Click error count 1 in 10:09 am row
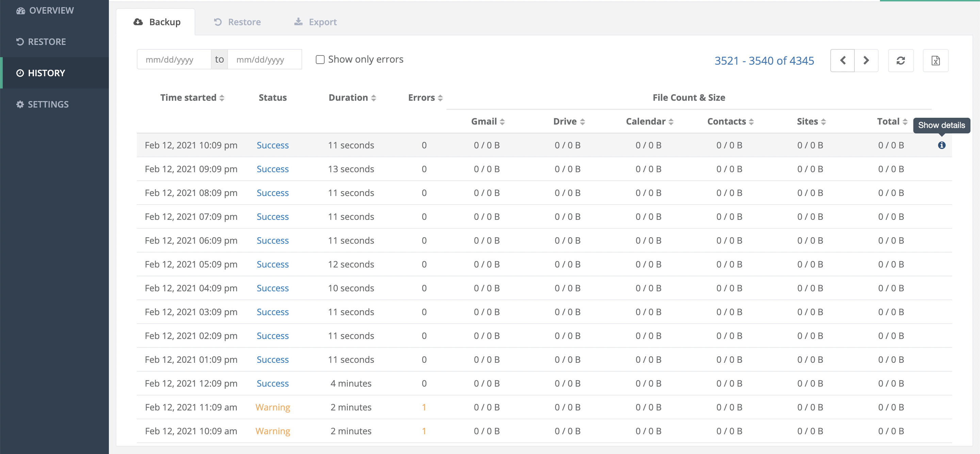The image size is (980, 454). click(x=424, y=431)
